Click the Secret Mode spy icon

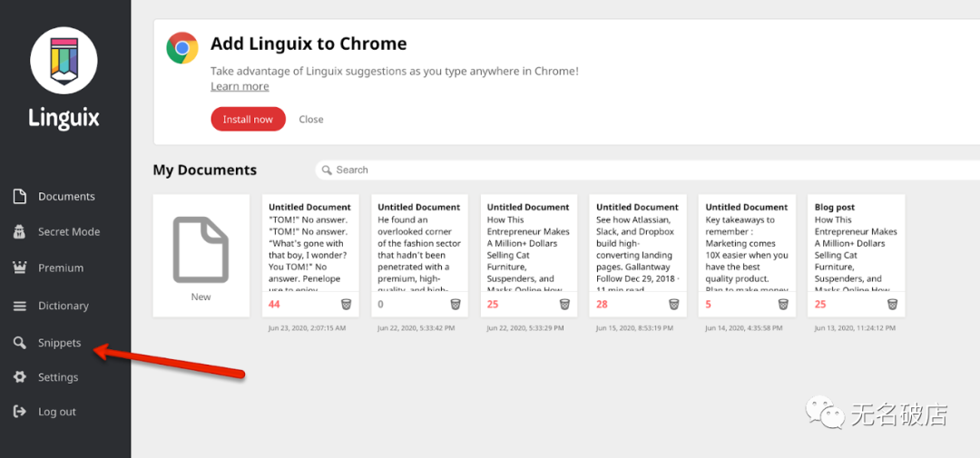tap(20, 232)
